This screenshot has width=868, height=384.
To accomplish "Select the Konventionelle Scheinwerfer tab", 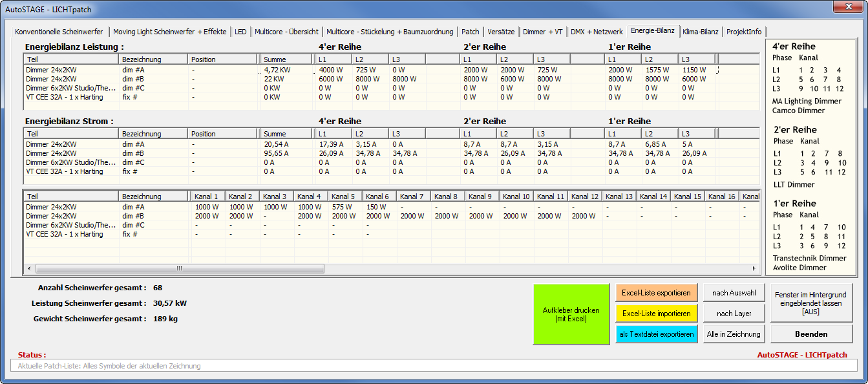I will point(59,32).
